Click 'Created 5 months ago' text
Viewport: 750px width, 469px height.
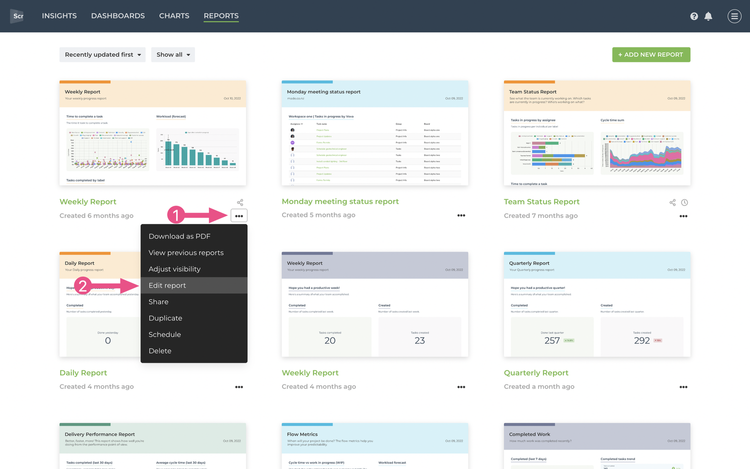(319, 215)
